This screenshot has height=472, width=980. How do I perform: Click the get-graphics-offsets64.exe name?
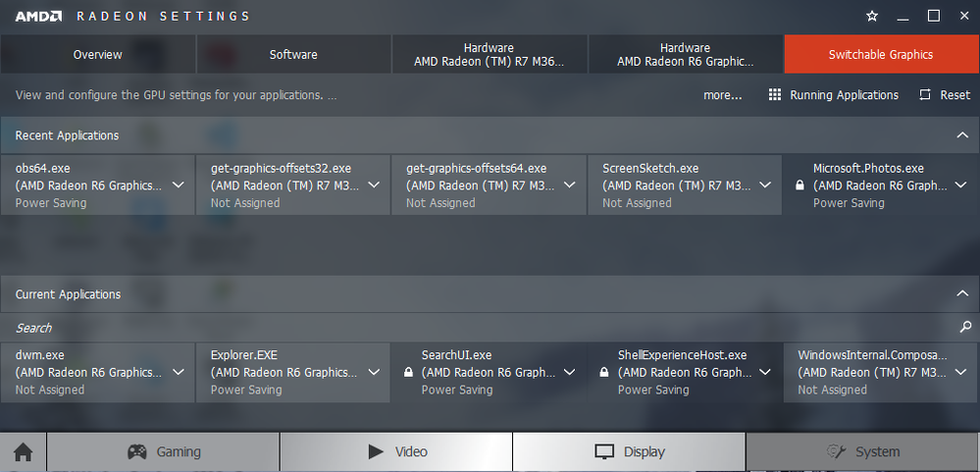pos(476,168)
